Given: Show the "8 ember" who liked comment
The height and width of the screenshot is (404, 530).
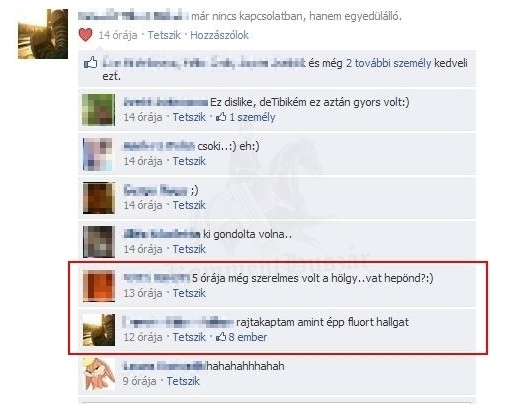Looking at the screenshot, I should (248, 337).
